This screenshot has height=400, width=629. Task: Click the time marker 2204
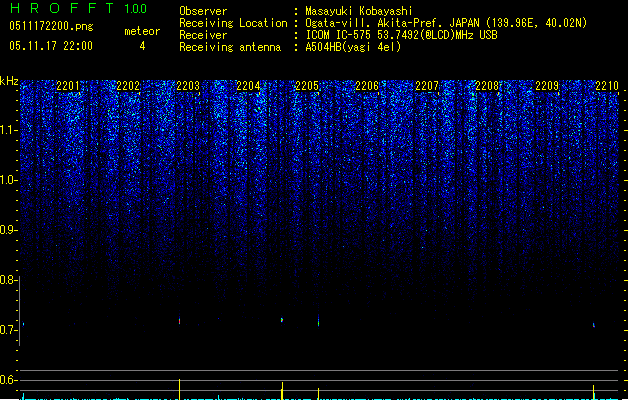[x=248, y=86]
